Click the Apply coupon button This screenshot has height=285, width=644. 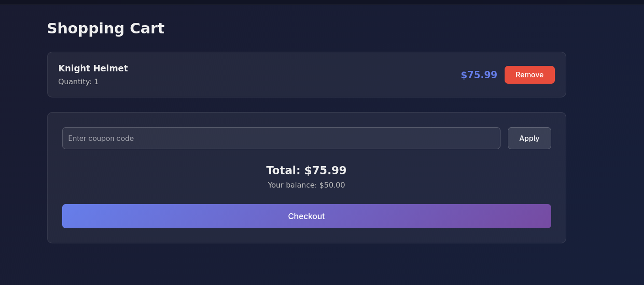tap(529, 138)
